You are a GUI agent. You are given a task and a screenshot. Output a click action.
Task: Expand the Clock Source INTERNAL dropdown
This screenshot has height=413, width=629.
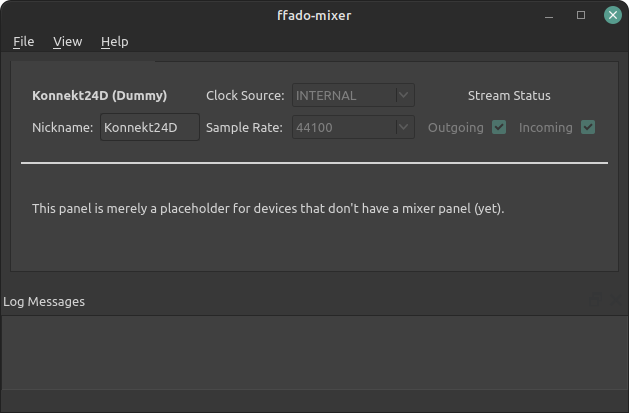point(353,96)
